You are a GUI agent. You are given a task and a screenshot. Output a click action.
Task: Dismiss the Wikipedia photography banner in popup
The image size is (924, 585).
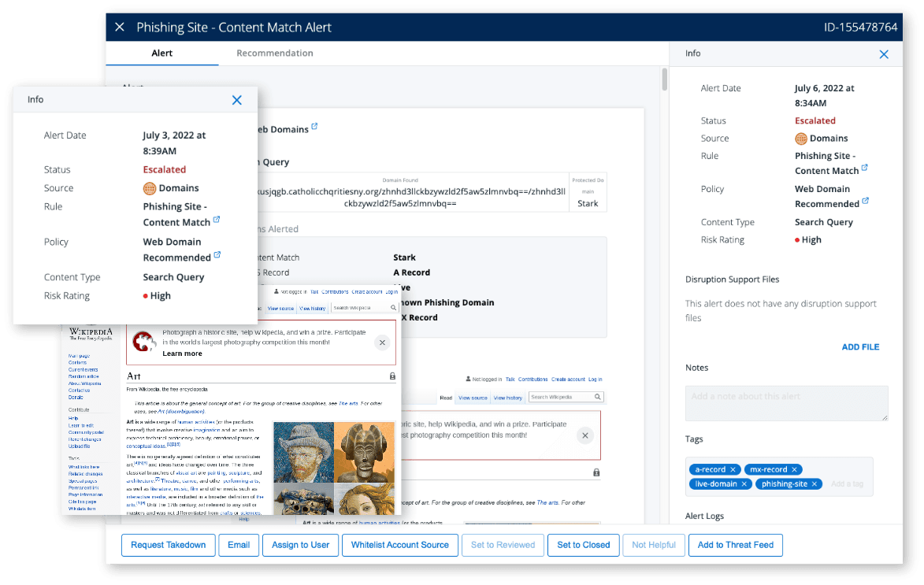pyautogui.click(x=383, y=342)
